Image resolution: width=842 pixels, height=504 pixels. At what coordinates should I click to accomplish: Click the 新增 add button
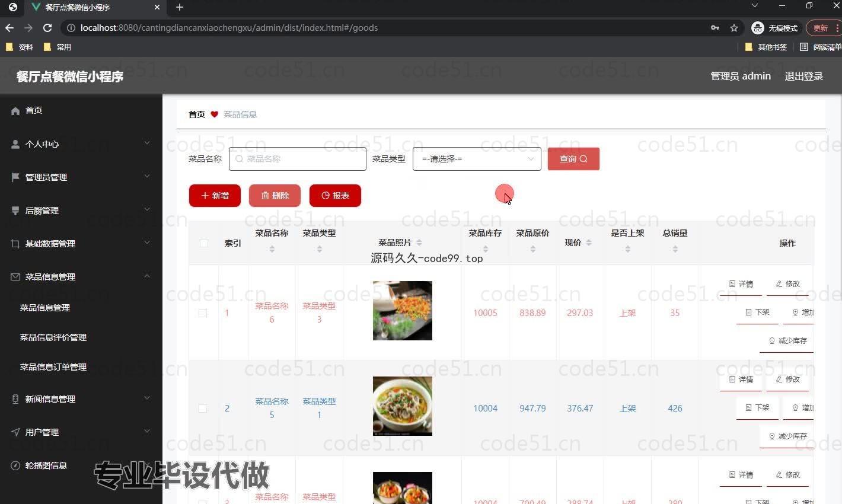[x=215, y=196]
